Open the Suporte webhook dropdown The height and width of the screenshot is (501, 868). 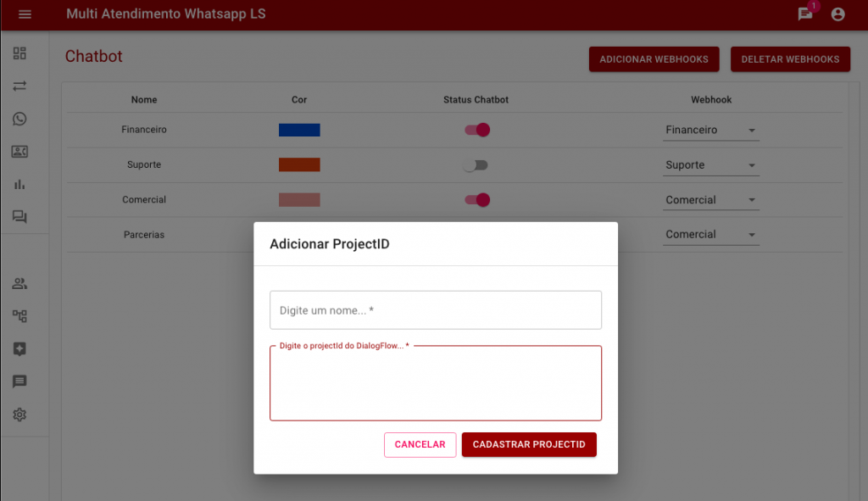coord(710,165)
